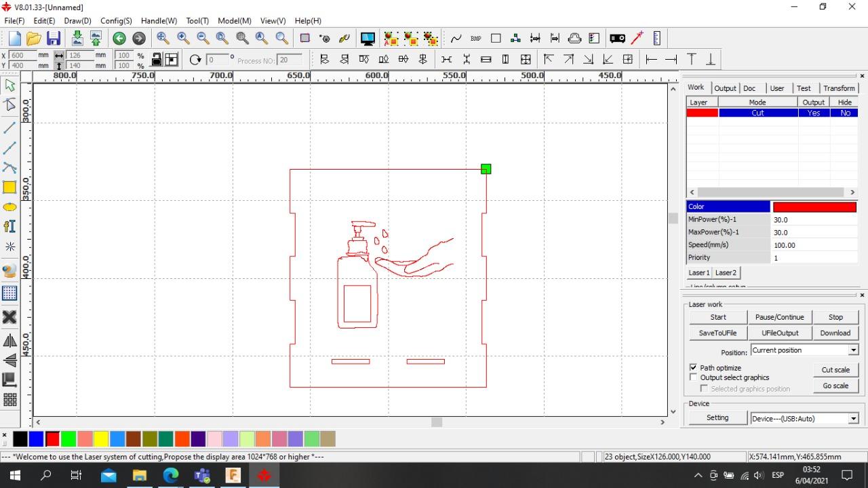Mirror the selection horizontally
Screen dimensions: 868x488
tap(9, 341)
